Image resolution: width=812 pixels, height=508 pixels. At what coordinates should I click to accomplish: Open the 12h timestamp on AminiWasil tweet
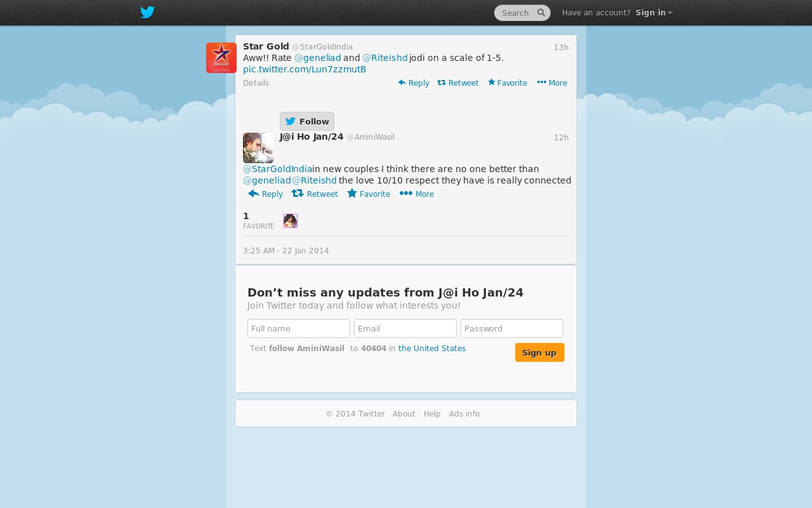click(561, 138)
